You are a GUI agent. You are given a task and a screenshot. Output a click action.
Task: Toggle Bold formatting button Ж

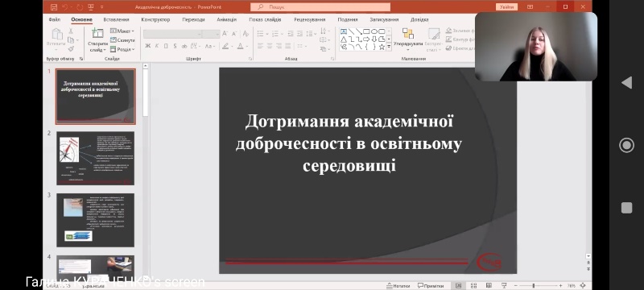tap(148, 46)
